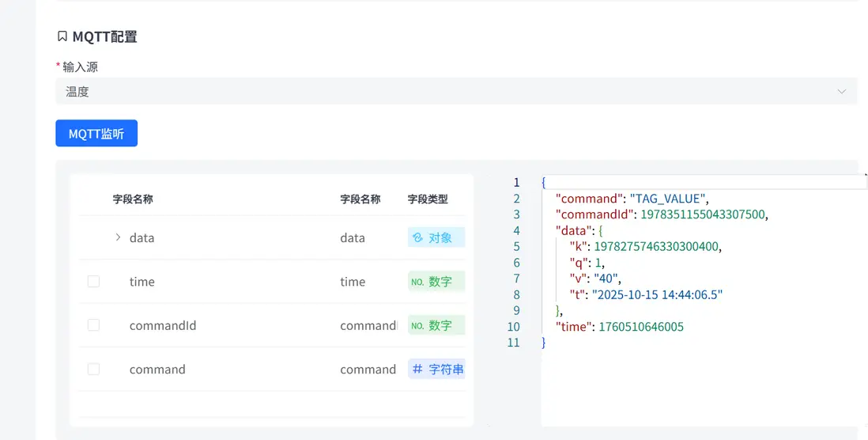The width and height of the screenshot is (868, 440).
Task: Click the command name in first column
Action: [x=157, y=369]
